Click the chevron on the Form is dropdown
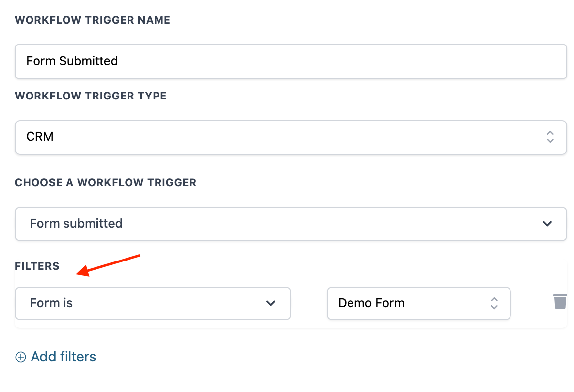The width and height of the screenshot is (574, 392). click(270, 303)
